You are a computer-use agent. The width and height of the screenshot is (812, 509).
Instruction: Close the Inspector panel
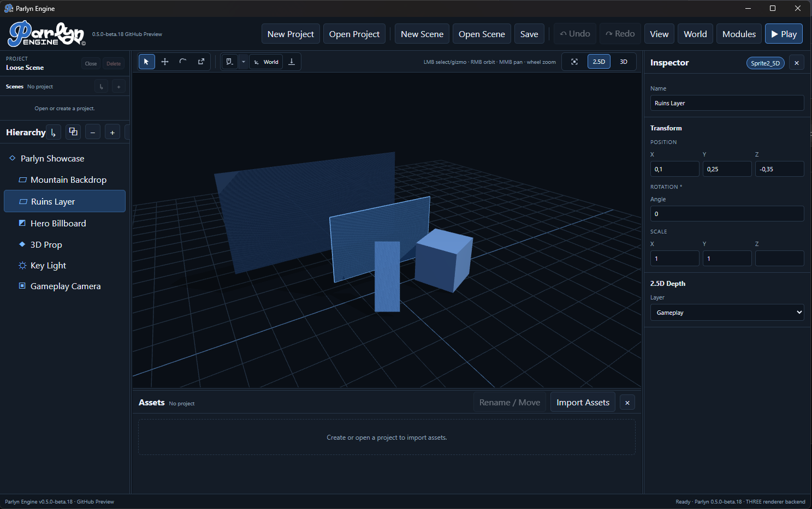[x=797, y=63]
